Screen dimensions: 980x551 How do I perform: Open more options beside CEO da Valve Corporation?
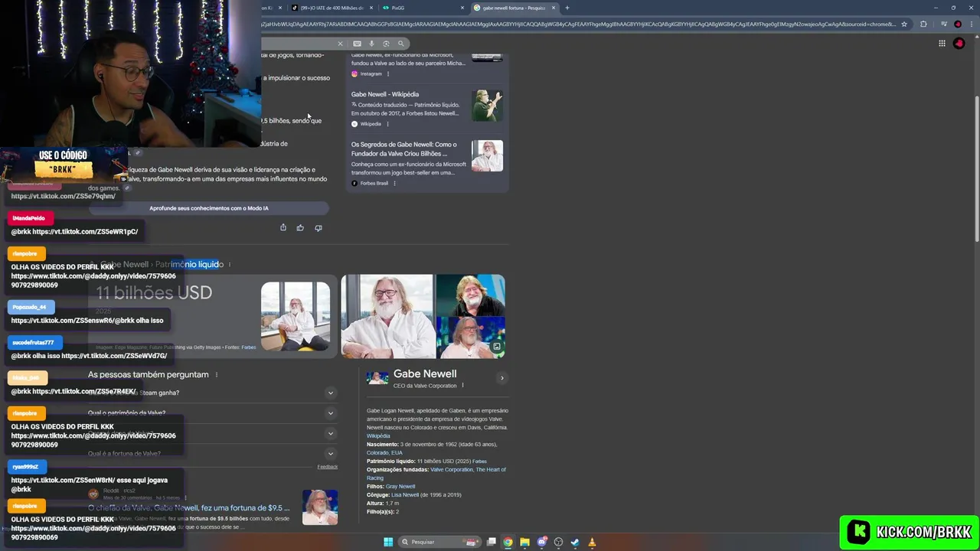pyautogui.click(x=462, y=386)
